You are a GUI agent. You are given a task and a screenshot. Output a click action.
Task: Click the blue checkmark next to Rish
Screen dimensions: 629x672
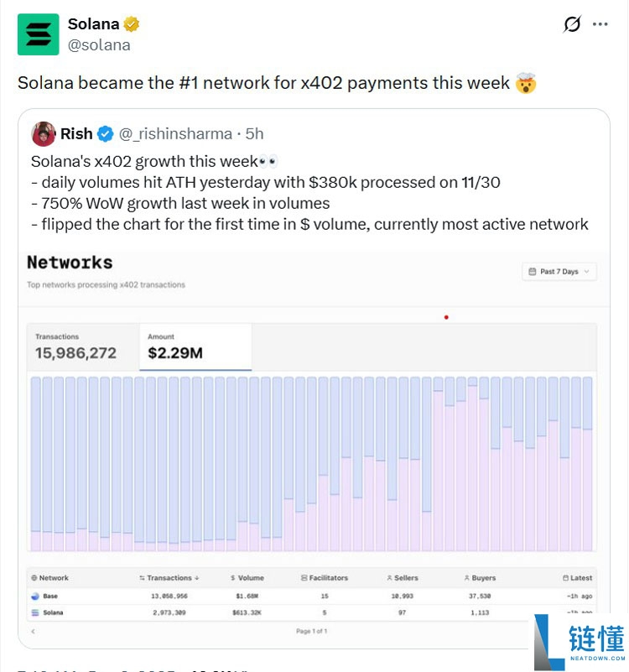104,133
